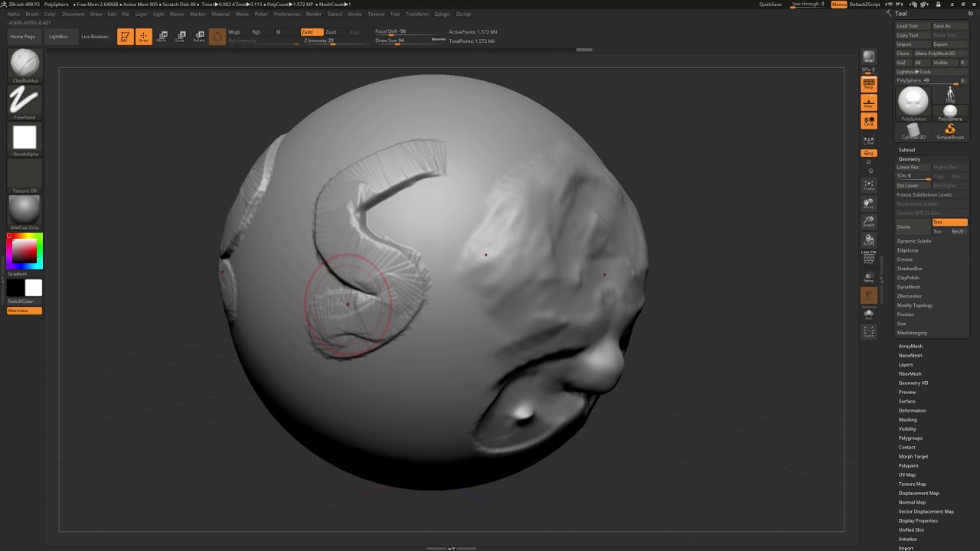The height and width of the screenshot is (551, 980).
Task: Enable Zsub sculpt mode
Action: pyautogui.click(x=335, y=32)
